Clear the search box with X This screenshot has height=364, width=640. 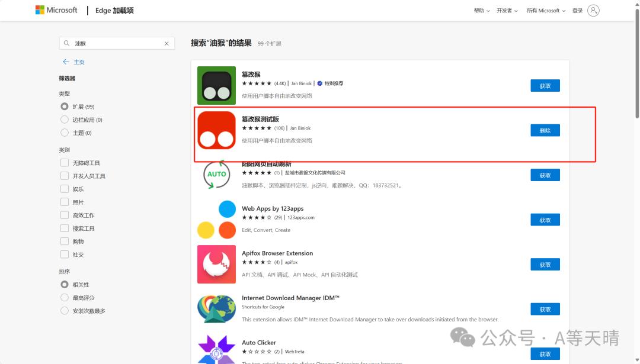tap(167, 44)
